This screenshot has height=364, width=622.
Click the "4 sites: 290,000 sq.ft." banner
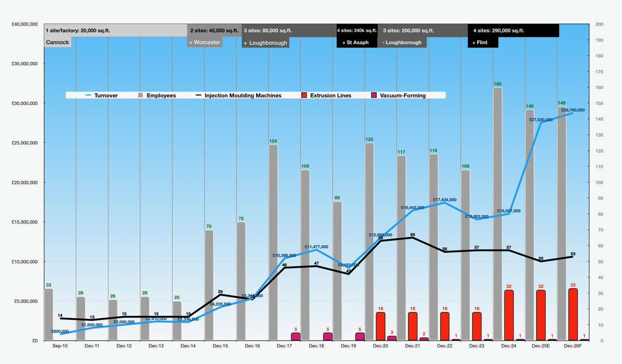pyautogui.click(x=514, y=31)
